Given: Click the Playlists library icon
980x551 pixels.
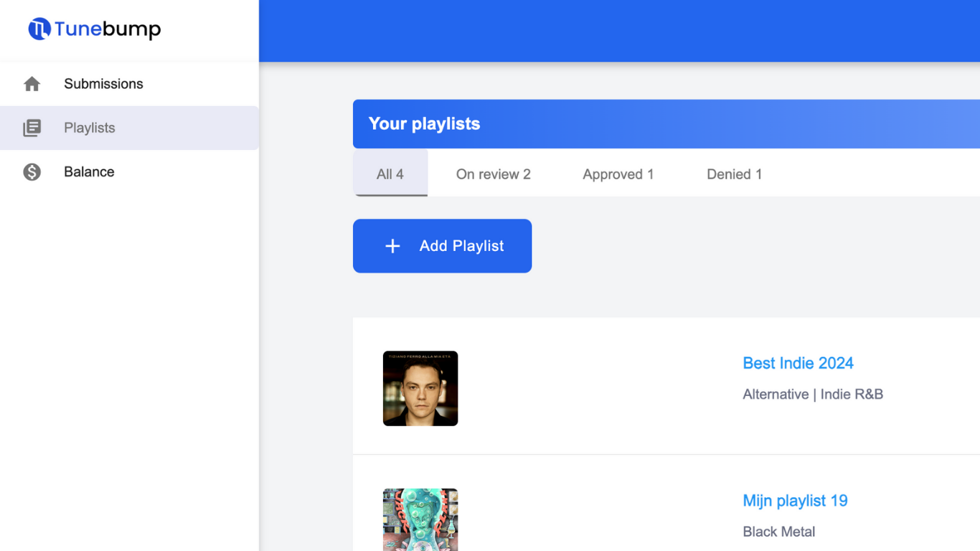Looking at the screenshot, I should click(x=32, y=128).
